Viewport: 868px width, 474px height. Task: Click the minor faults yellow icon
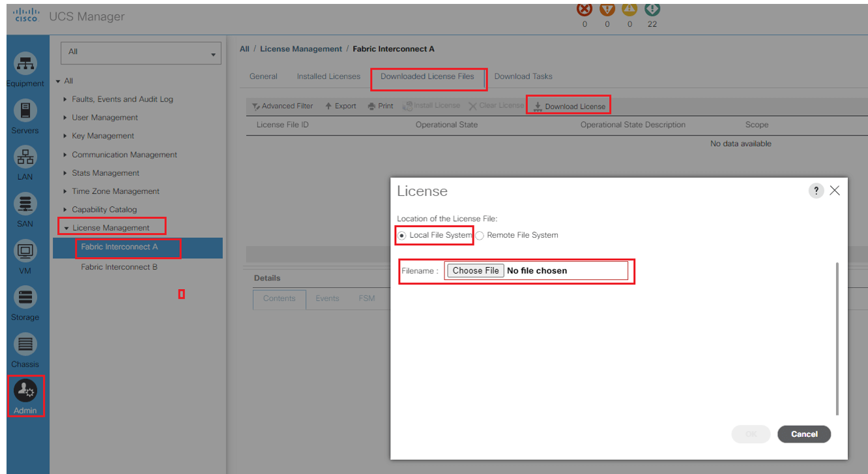(x=629, y=10)
